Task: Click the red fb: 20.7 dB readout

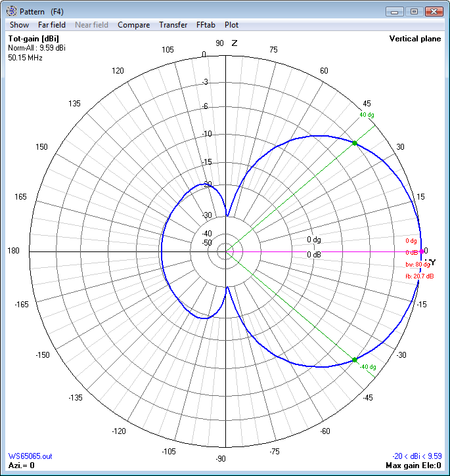Action: 419,276
